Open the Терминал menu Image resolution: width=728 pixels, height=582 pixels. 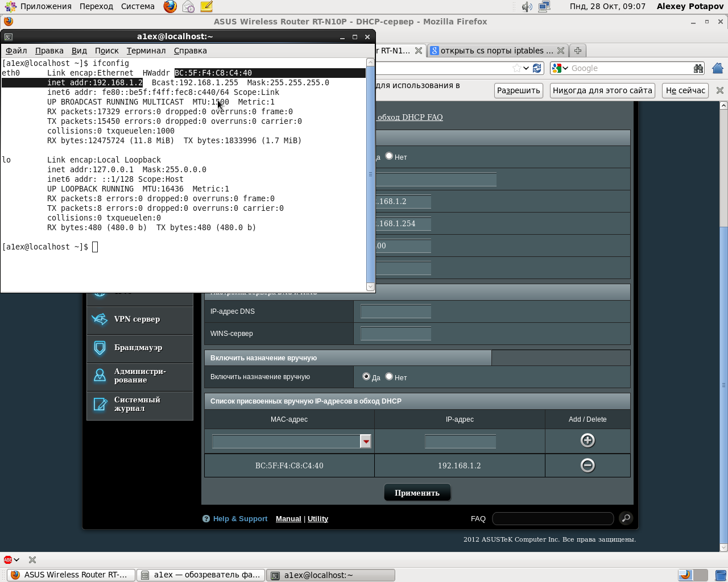click(x=146, y=51)
